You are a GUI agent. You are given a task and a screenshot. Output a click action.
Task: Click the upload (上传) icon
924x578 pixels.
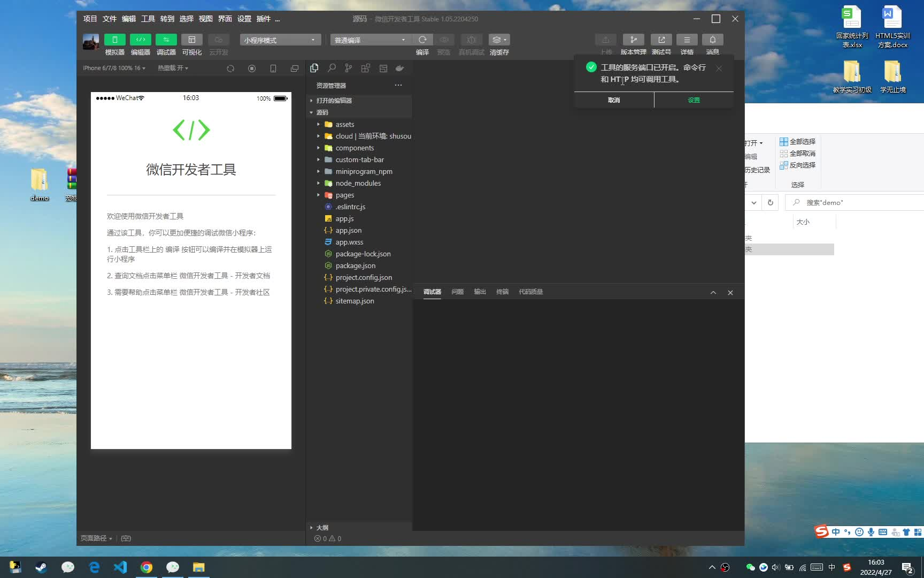click(606, 40)
